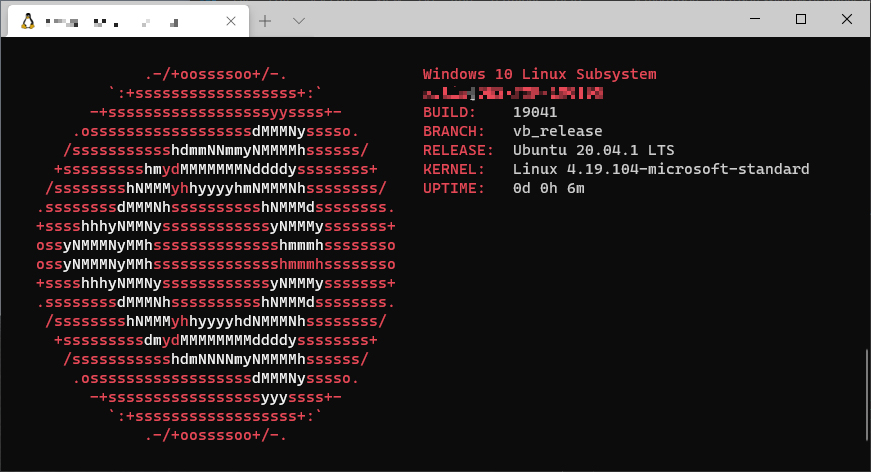The height and width of the screenshot is (472, 871).
Task: Click the BUILD: label
Action: [x=449, y=112]
